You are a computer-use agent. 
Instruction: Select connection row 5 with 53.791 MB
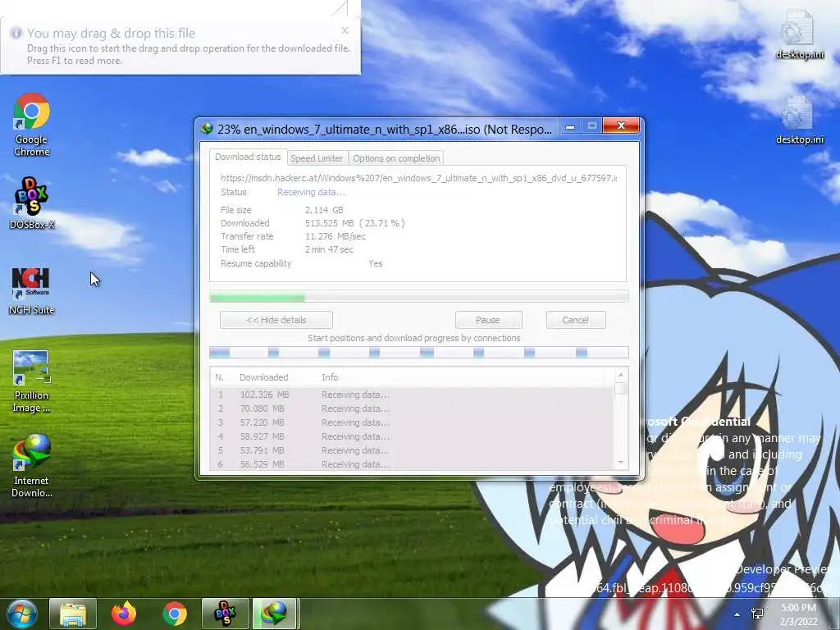click(413, 450)
